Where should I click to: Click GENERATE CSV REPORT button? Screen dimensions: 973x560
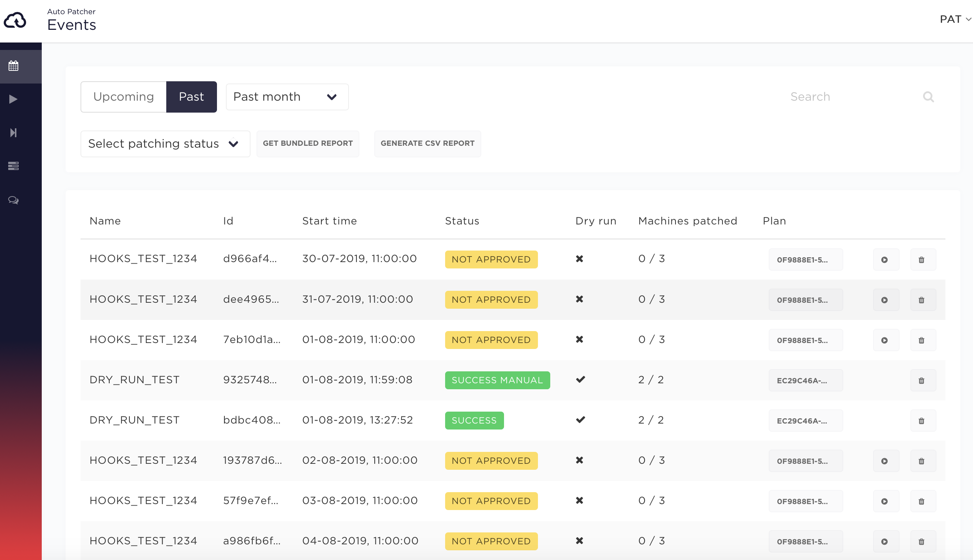(428, 144)
